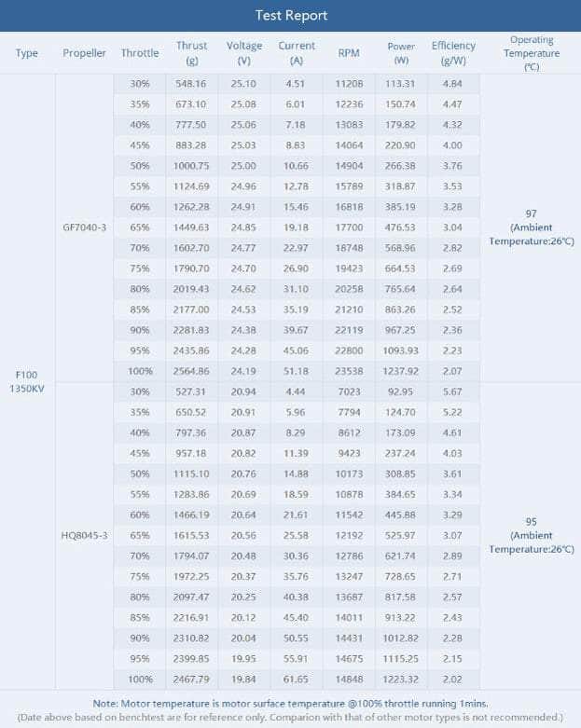The image size is (581, 728).
Task: Select the RPM column header
Action: [349, 53]
